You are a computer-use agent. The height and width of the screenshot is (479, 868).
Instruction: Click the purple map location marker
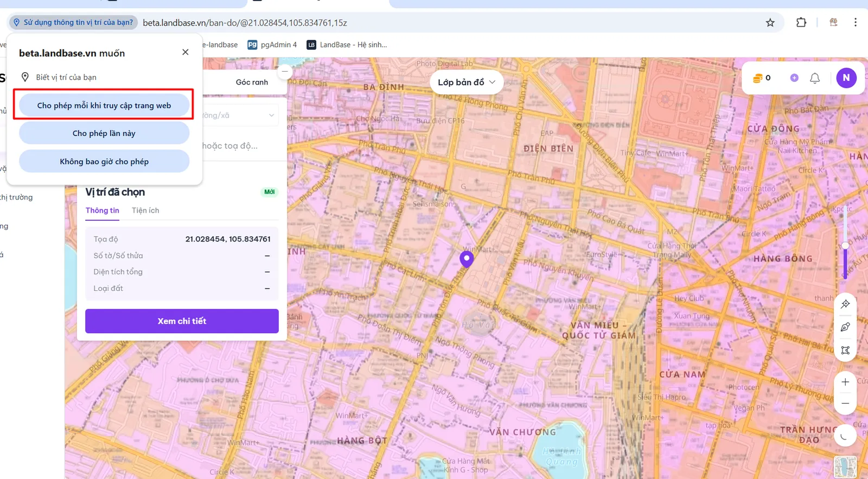(467, 259)
